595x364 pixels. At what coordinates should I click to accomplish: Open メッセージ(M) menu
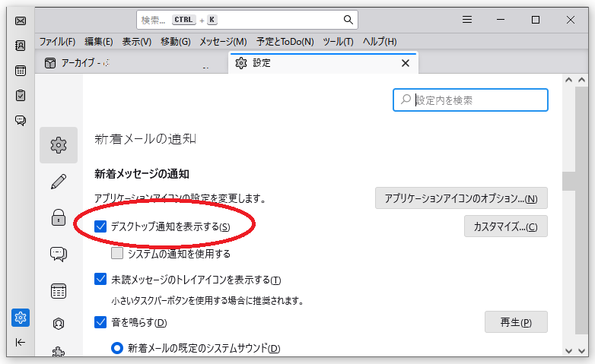[223, 41]
